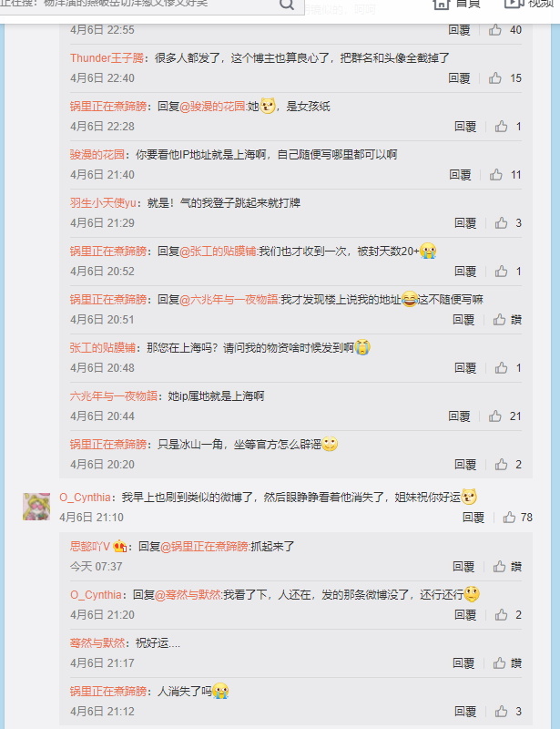Open the @骏漫的花园 mention link
The height and width of the screenshot is (729, 560).
pos(212,107)
